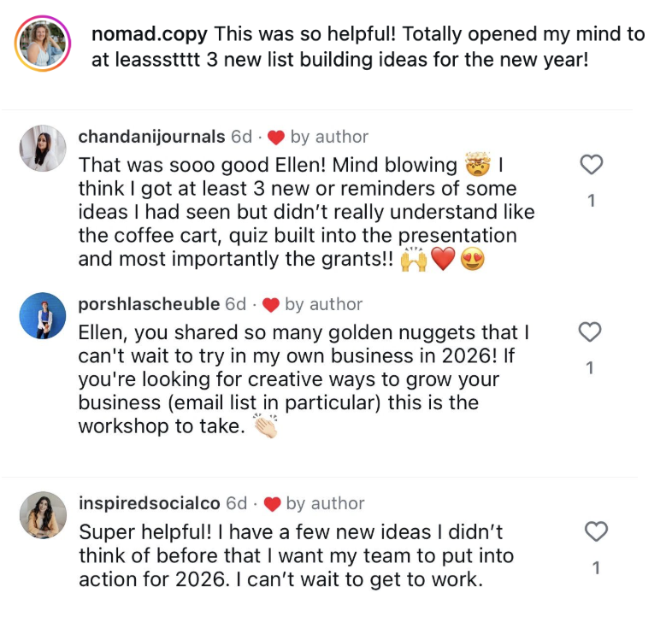Open like count for inspiredsocialco's comment
This screenshot has height=622, width=672.
[595, 568]
